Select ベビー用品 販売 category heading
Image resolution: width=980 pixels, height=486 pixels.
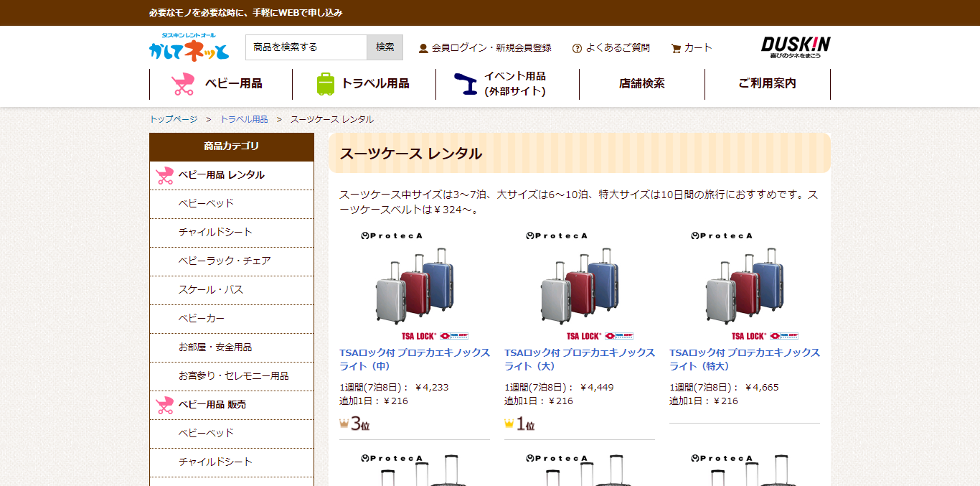click(232, 405)
